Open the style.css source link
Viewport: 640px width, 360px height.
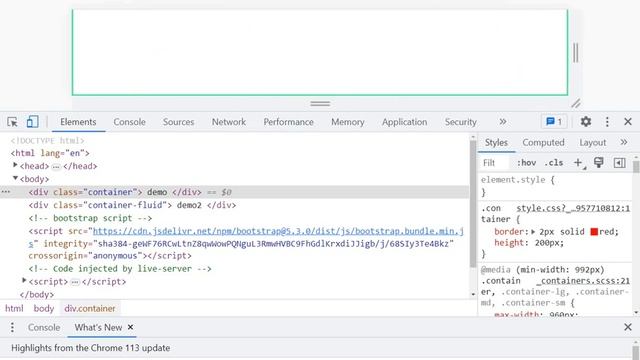[x=573, y=208]
